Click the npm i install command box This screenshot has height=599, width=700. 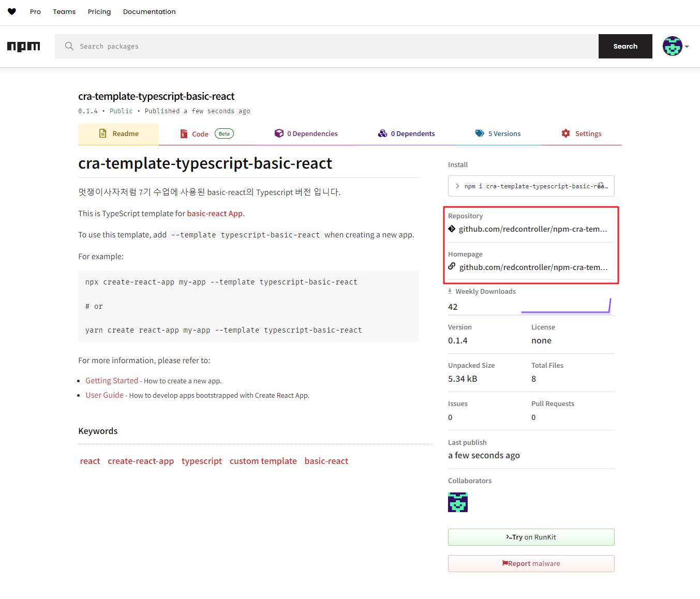531,186
